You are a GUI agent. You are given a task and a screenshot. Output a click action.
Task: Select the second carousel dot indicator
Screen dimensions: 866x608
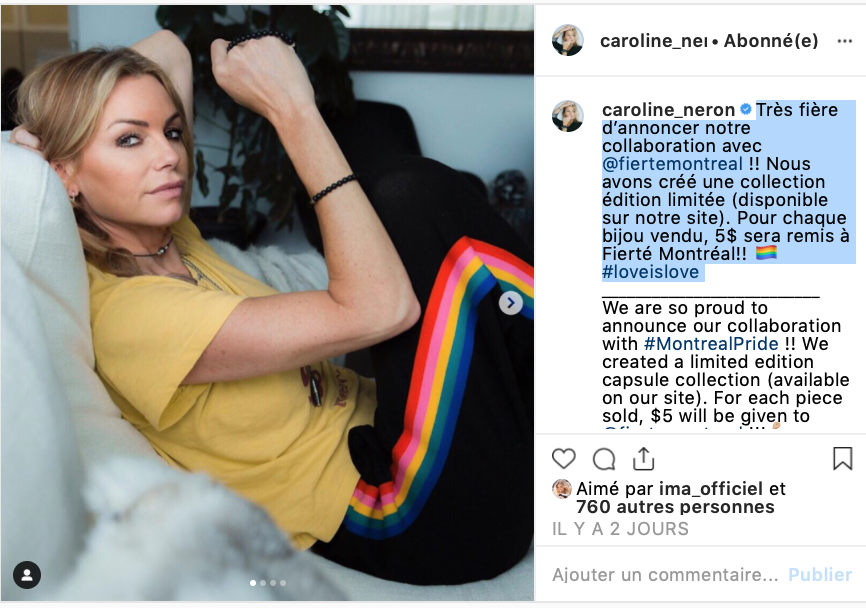(263, 583)
